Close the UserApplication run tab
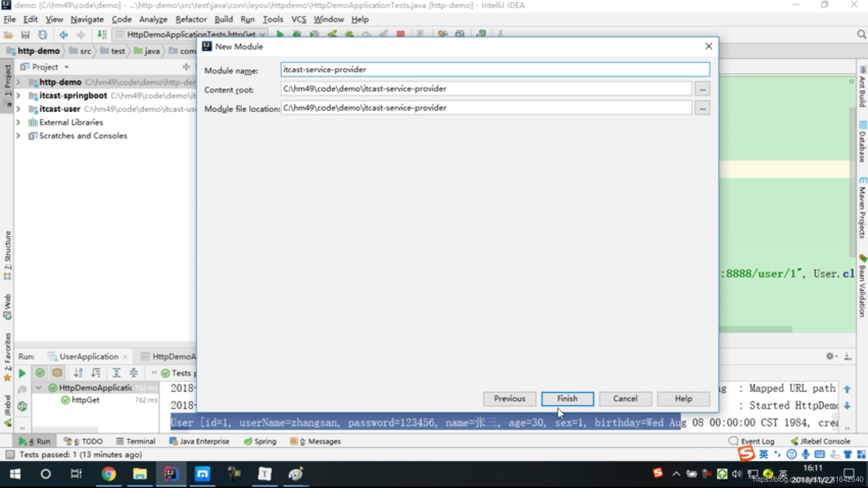This screenshot has height=488, width=868. (125, 357)
